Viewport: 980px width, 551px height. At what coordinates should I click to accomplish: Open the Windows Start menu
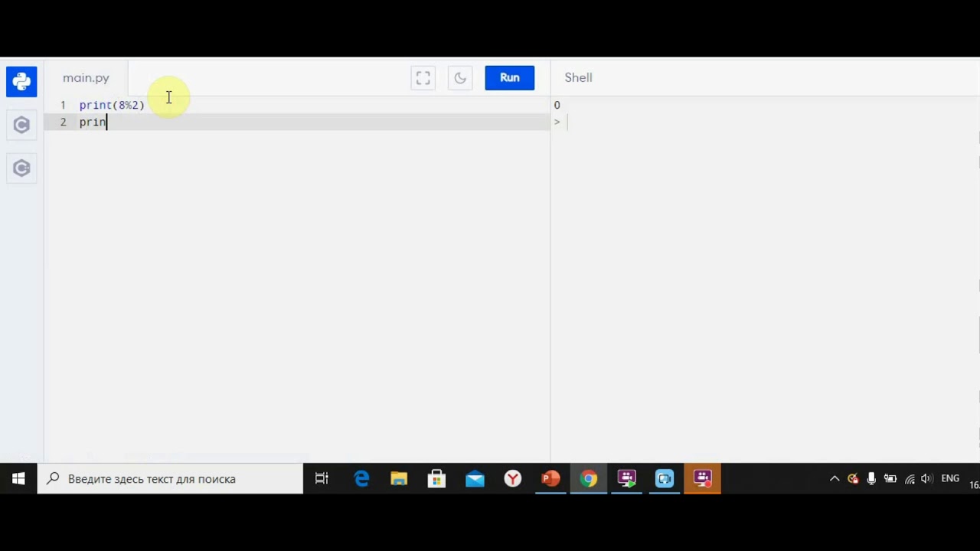pyautogui.click(x=18, y=479)
